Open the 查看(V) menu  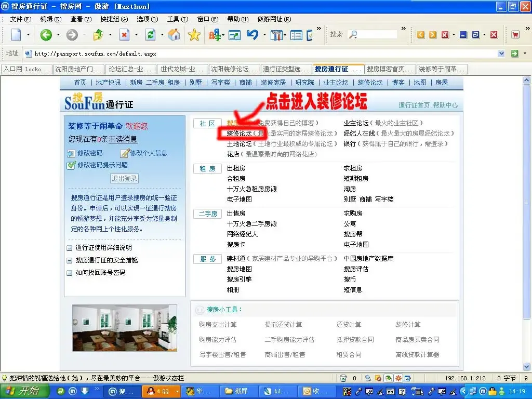pyautogui.click(x=81, y=19)
